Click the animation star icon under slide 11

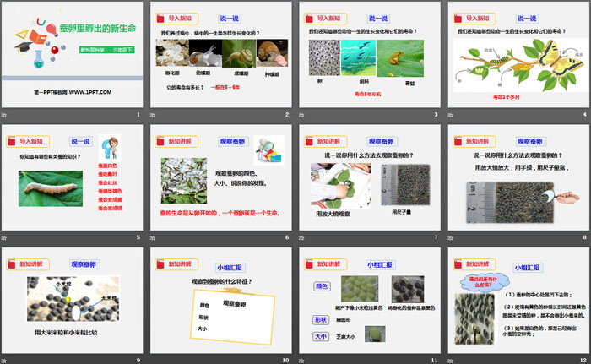click(x=301, y=361)
